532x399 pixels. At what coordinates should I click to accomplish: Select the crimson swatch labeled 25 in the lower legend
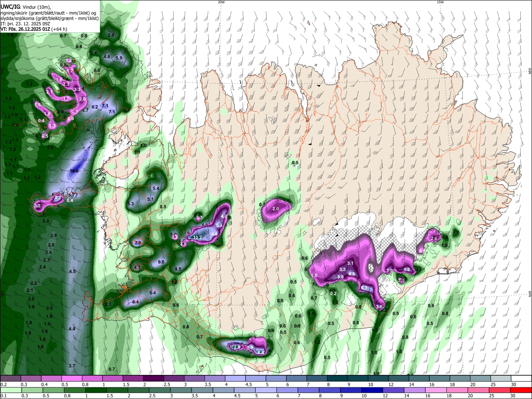pyautogui.click(x=500, y=390)
